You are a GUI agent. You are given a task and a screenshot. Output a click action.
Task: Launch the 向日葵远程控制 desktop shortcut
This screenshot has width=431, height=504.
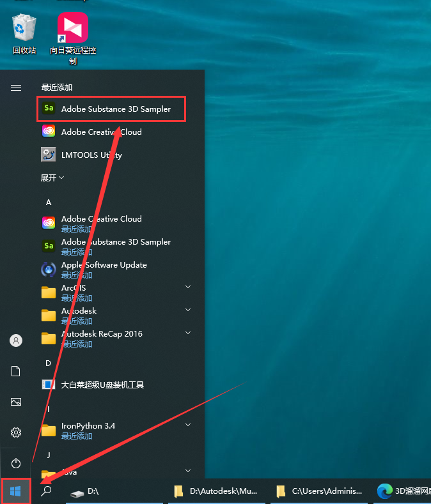[x=73, y=38]
